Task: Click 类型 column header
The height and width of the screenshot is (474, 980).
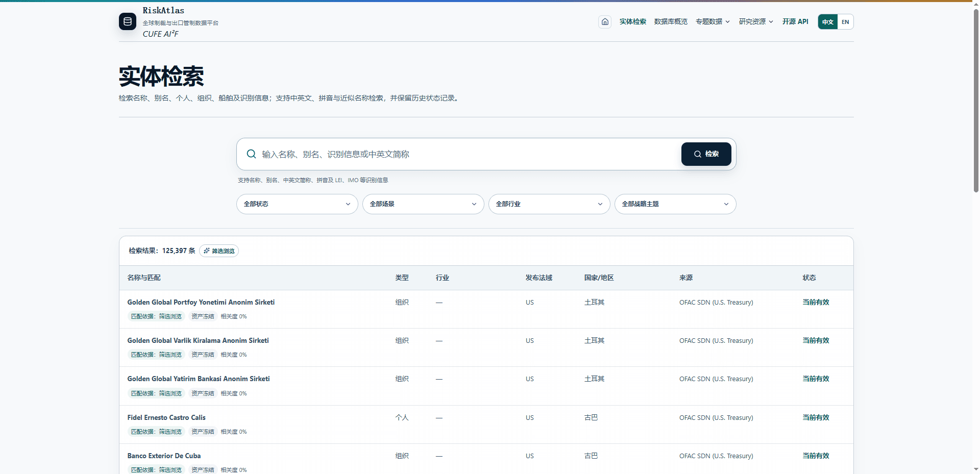Action: [402, 278]
